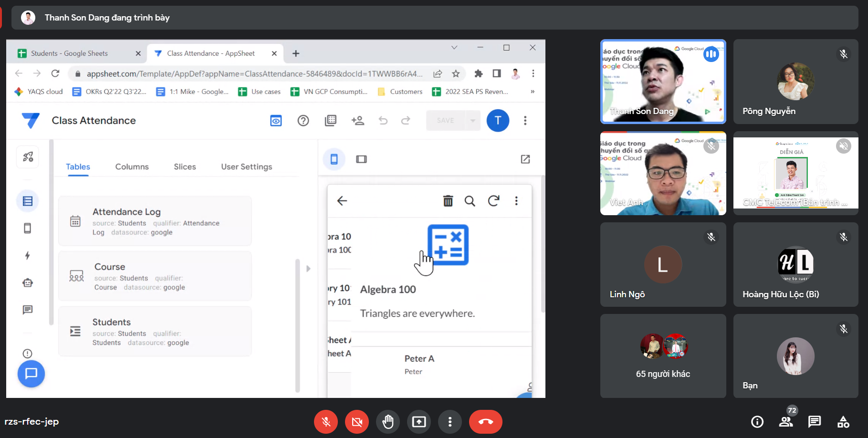
Task: Turn on the camera
Action: pyautogui.click(x=357, y=422)
